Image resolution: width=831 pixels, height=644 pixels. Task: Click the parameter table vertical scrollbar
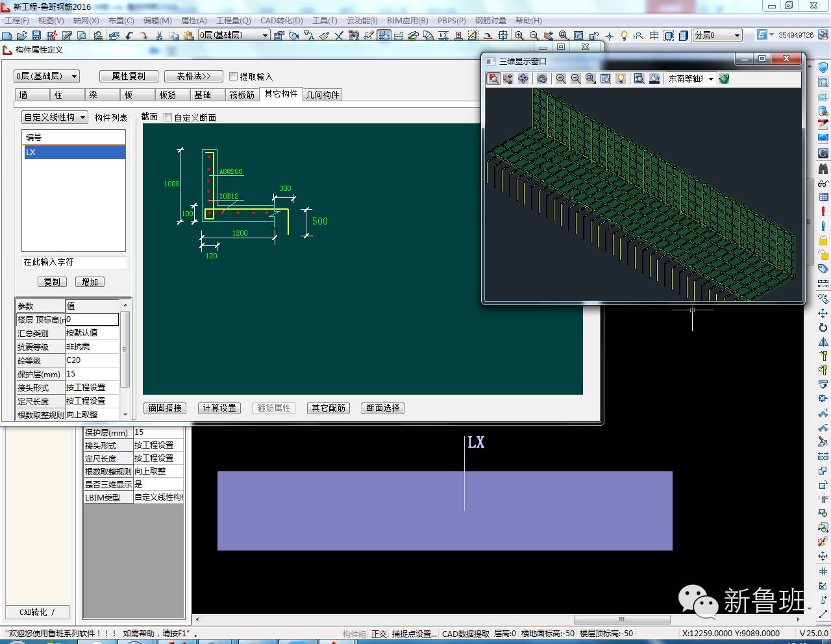(125, 349)
